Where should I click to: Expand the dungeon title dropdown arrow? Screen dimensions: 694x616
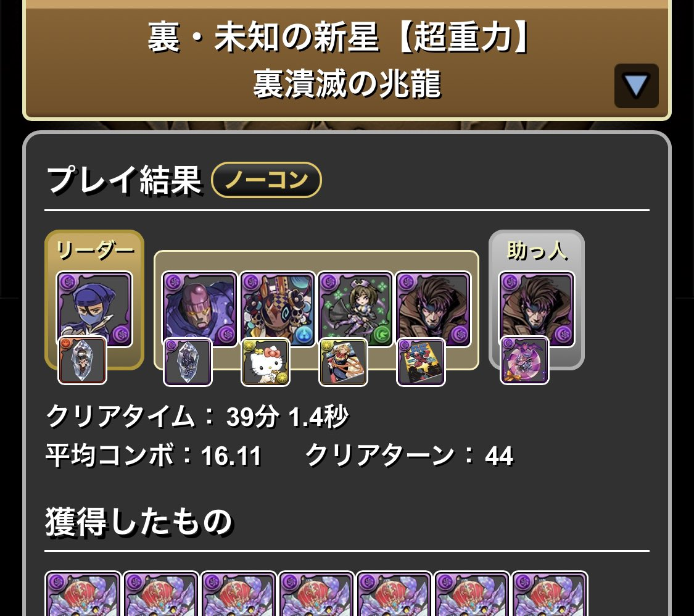point(637,85)
